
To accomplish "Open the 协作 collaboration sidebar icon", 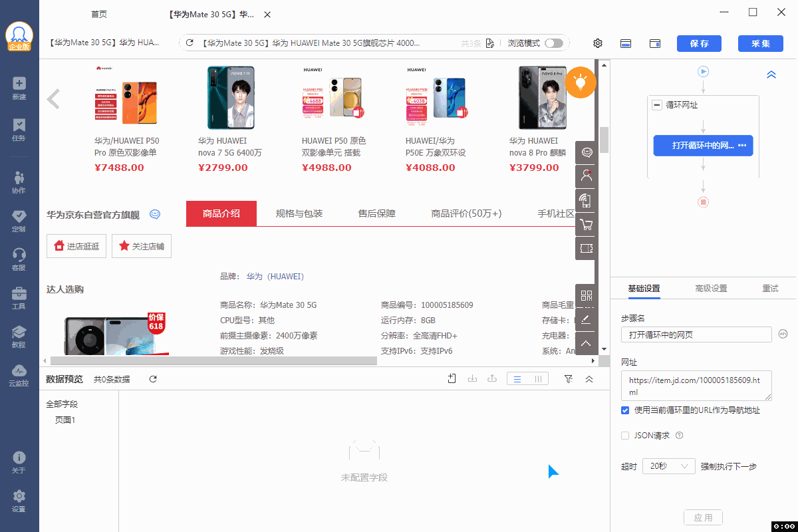I will [19, 182].
